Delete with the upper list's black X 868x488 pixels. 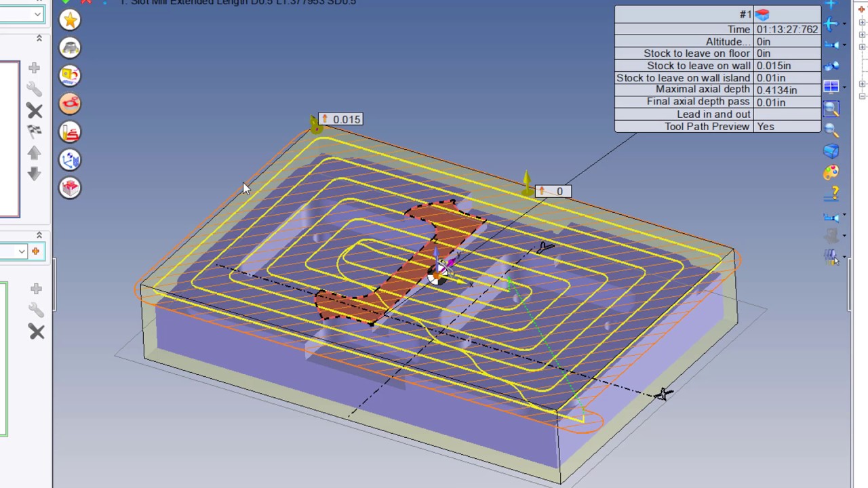tap(35, 110)
